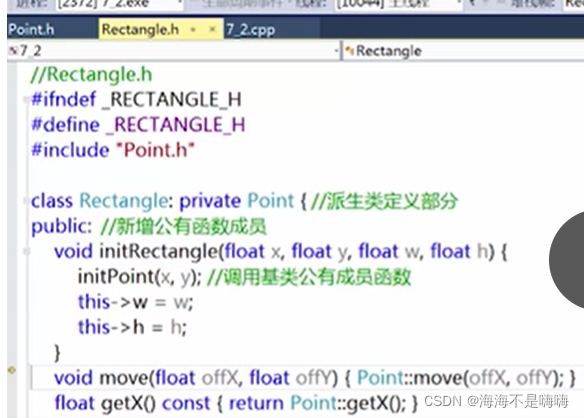
Task: Click the word private in class declaration
Action: [210, 201]
